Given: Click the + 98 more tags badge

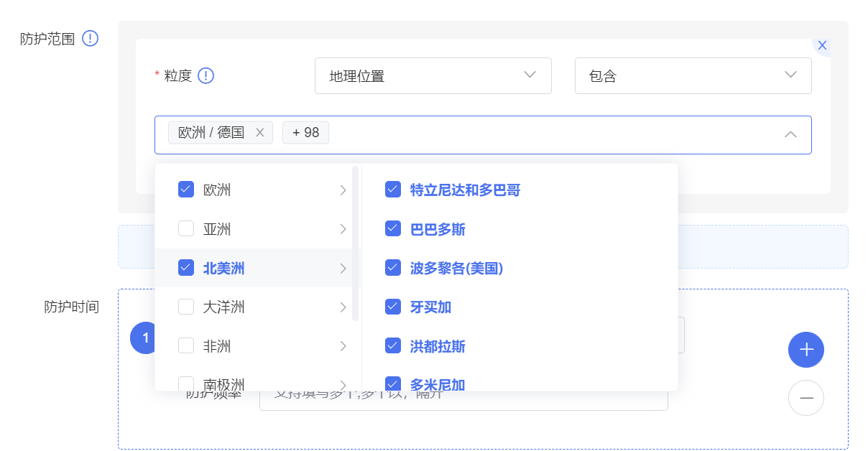Looking at the screenshot, I should point(305,133).
